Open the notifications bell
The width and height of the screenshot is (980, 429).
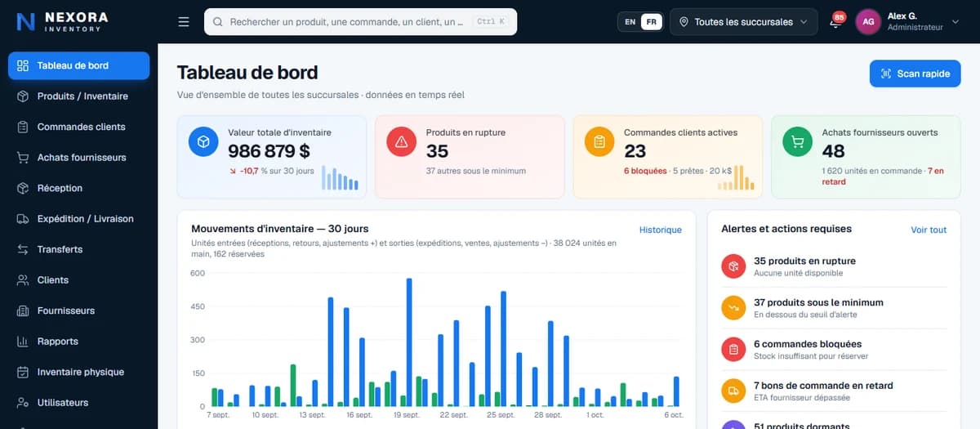coord(835,23)
